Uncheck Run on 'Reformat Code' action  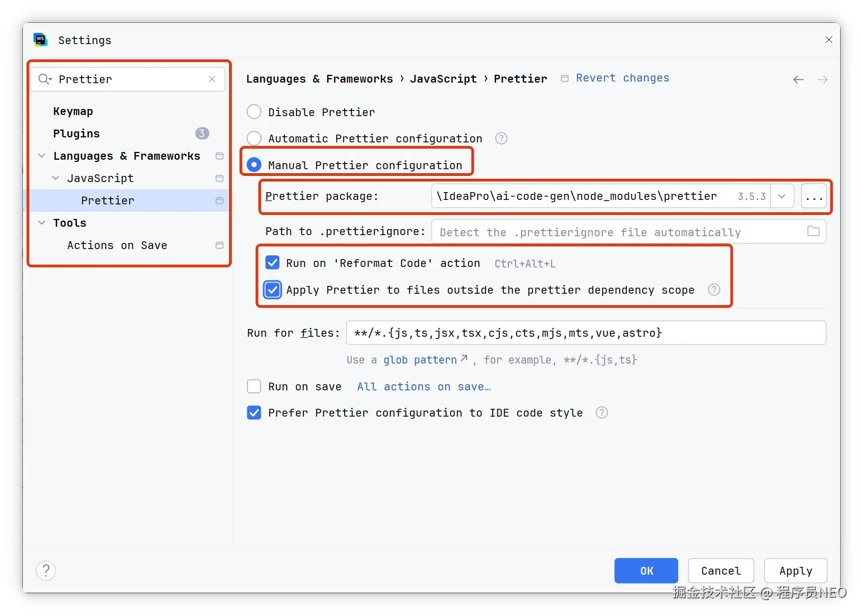tap(272, 262)
